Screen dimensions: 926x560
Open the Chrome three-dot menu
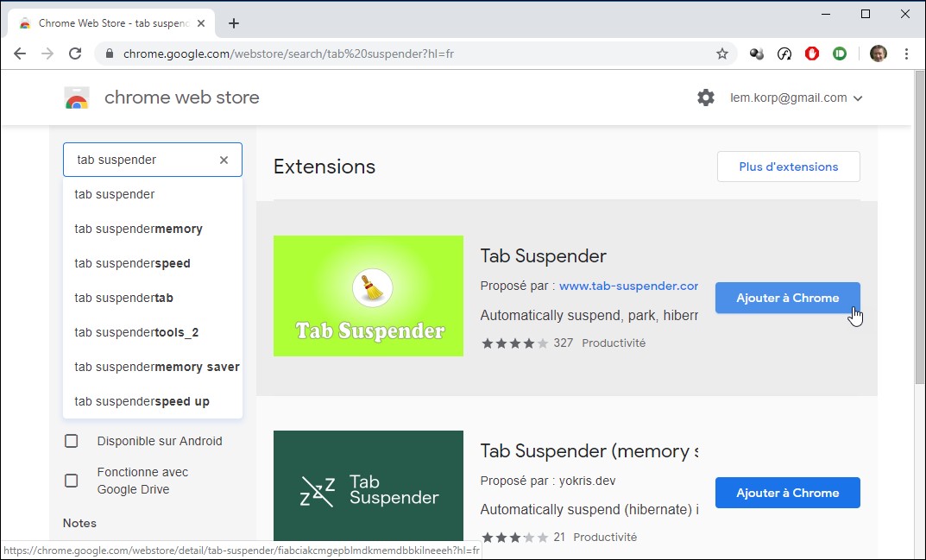[906, 53]
